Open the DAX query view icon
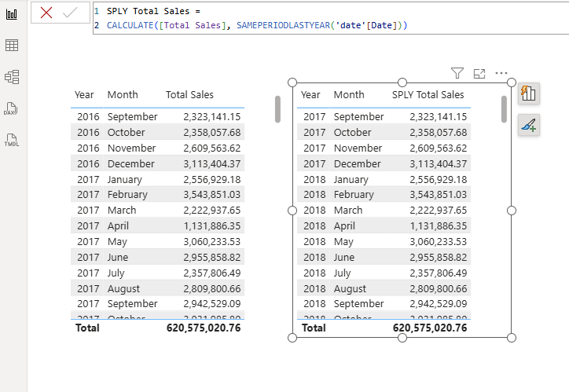 coord(11,108)
